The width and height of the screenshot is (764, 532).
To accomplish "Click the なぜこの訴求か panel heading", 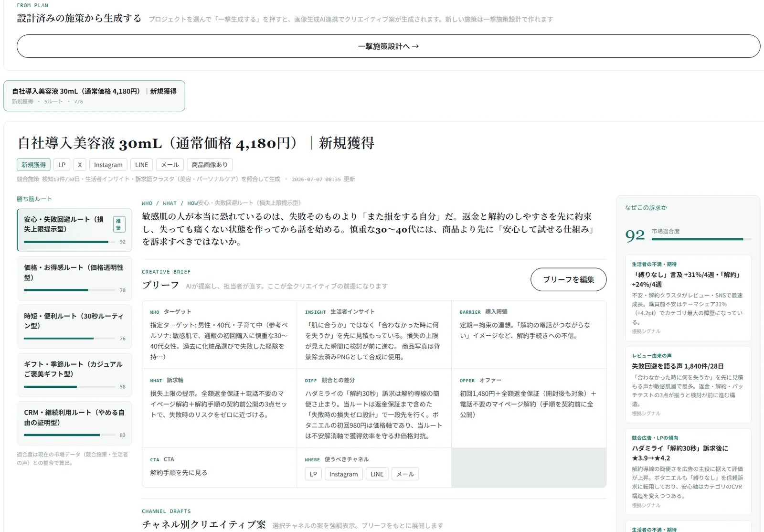I will click(x=646, y=207).
